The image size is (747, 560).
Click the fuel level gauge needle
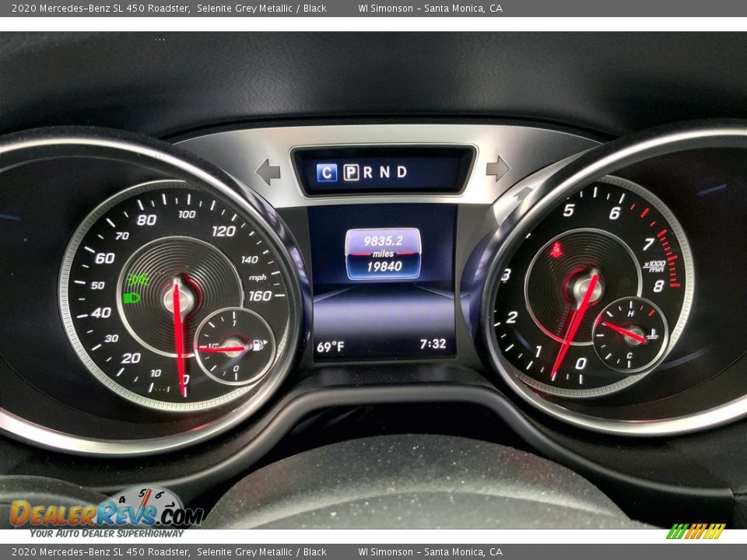pos(222,349)
